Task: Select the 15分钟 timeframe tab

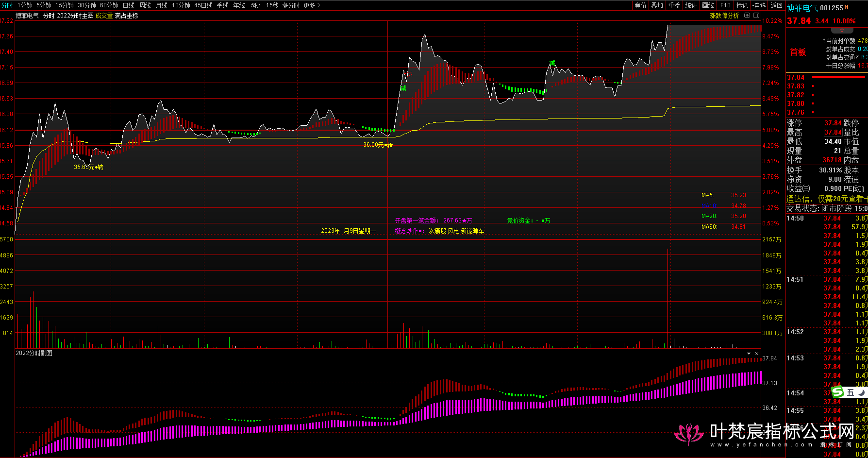Action: click(64, 5)
